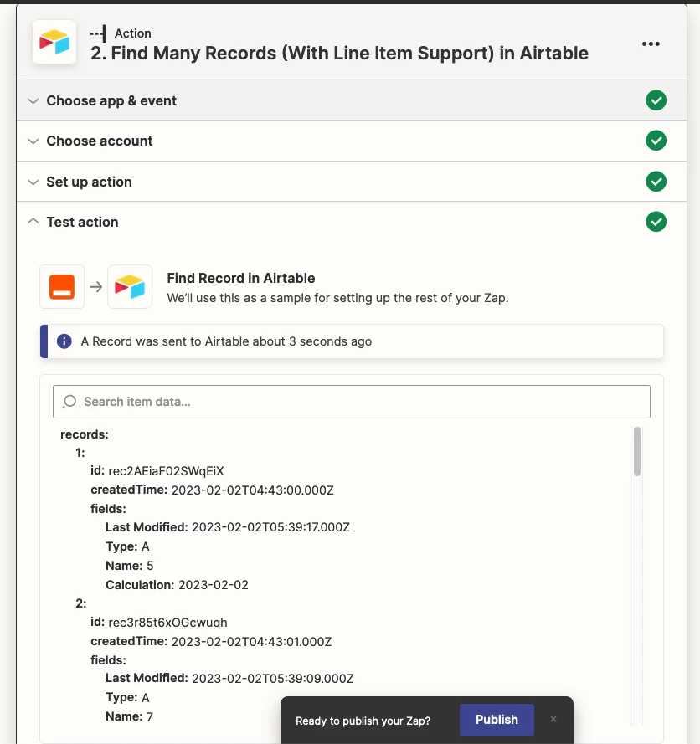
Task: Click green checkmark for Choose app & event
Action: click(x=656, y=100)
